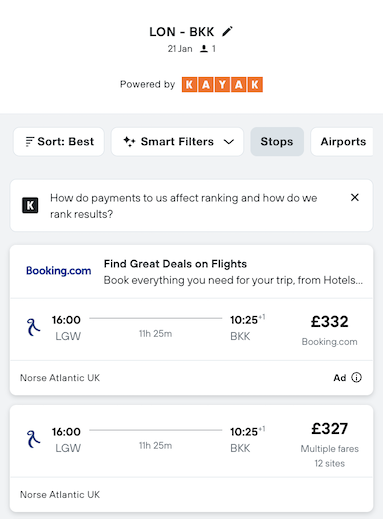Dismiss the ranking notice with the X
The height and width of the screenshot is (519, 383).
point(355,197)
